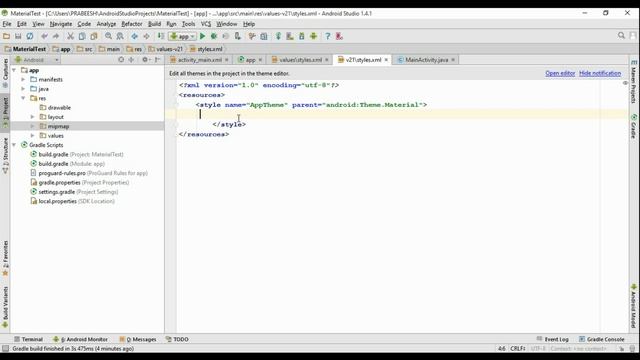640x360 pixels.
Task: Click the Synchronize toolbar icon
Action: [30, 36]
